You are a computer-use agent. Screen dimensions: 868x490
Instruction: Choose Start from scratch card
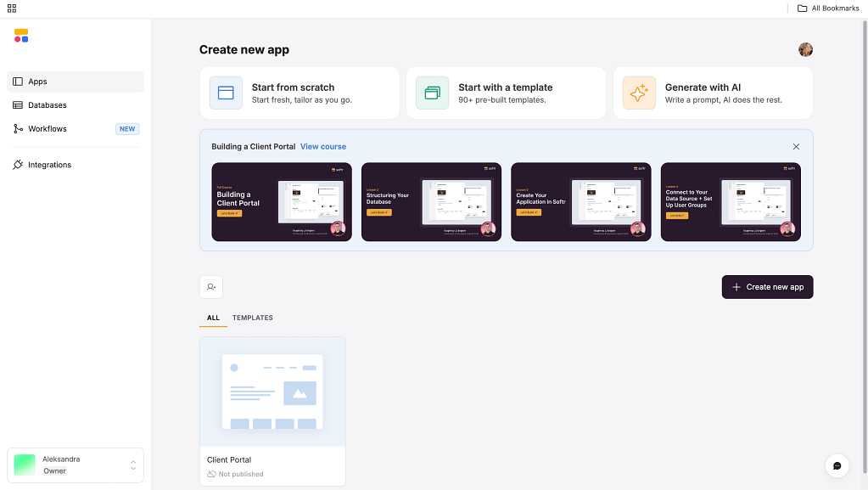tap(300, 93)
